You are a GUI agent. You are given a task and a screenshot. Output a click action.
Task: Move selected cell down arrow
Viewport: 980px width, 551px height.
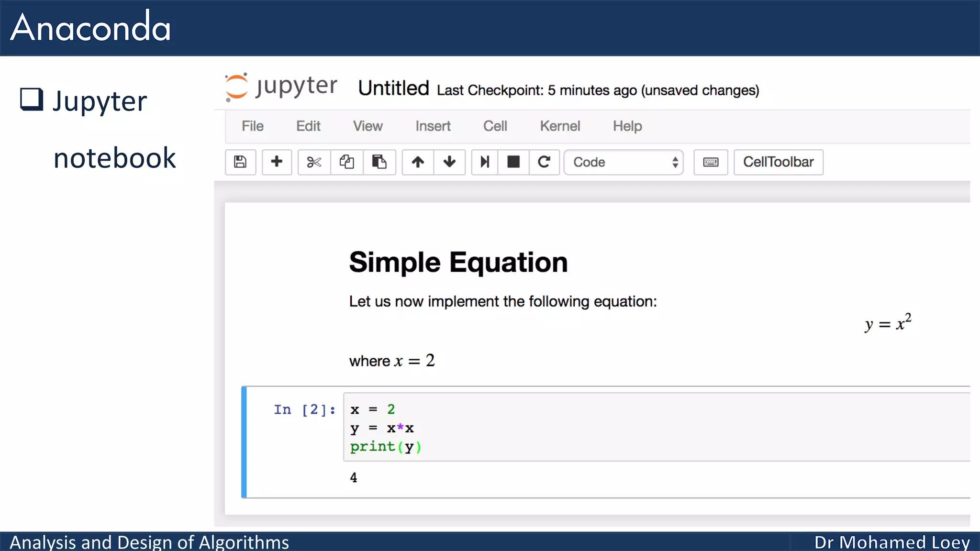tap(449, 162)
